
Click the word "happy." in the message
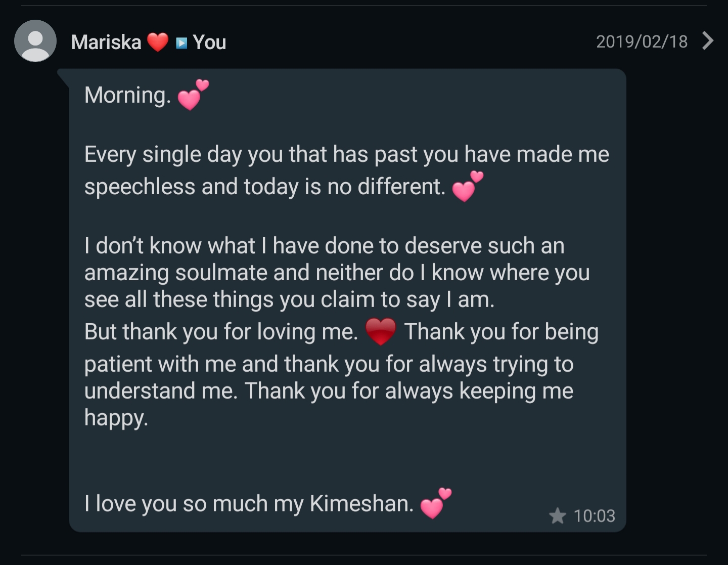(116, 418)
